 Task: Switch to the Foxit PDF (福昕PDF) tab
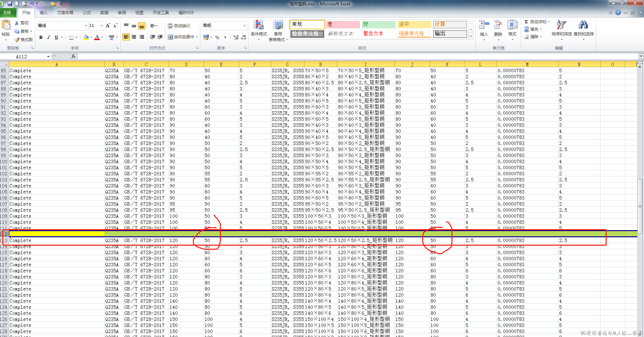pos(186,12)
